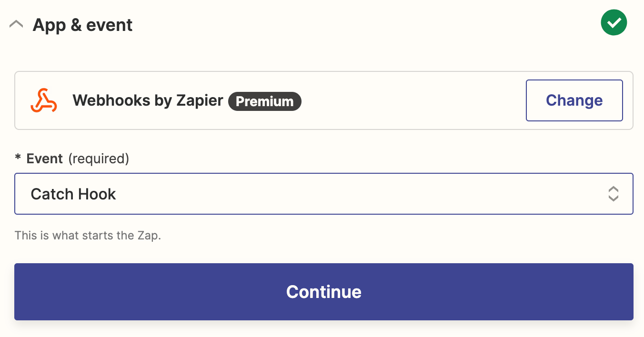The image size is (644, 337).
Task: Toggle section using the caret left of App & event
Action: [16, 25]
